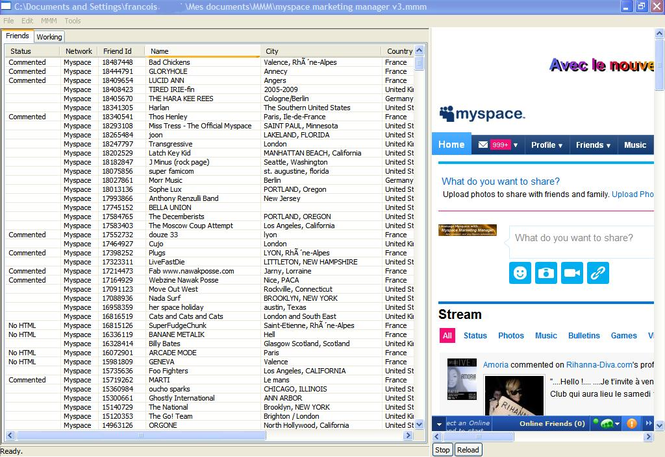Open the Profile dropdown menu

pyautogui.click(x=547, y=145)
